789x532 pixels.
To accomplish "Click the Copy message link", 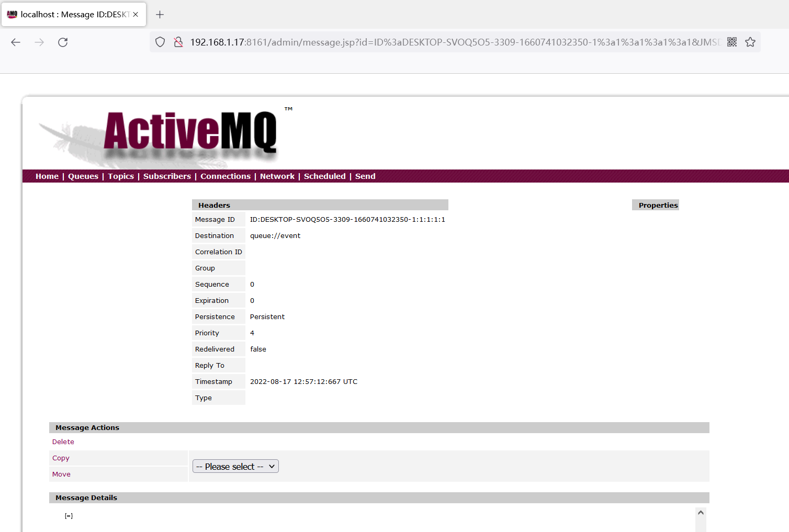I will tap(61, 458).
